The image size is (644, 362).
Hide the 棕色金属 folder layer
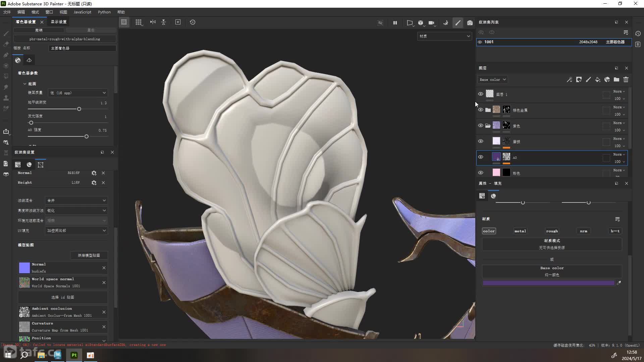[x=481, y=110]
